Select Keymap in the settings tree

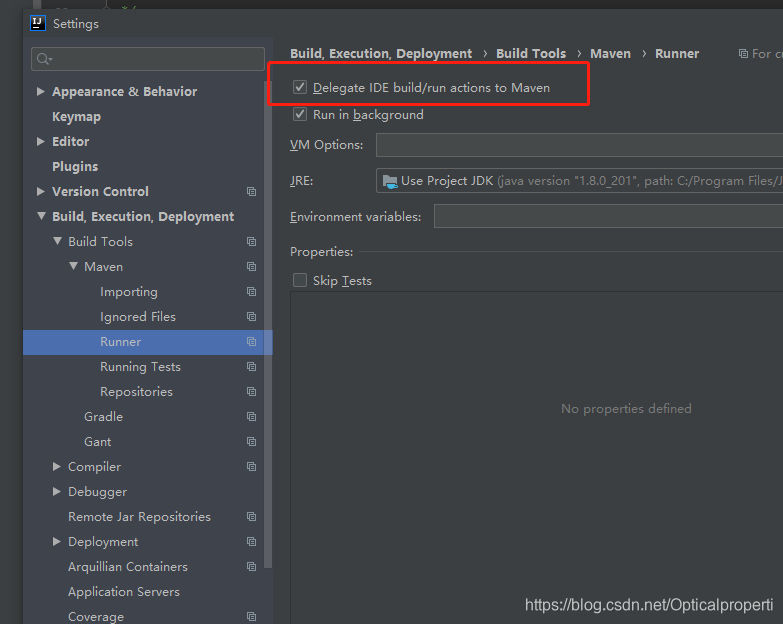pyautogui.click(x=76, y=116)
